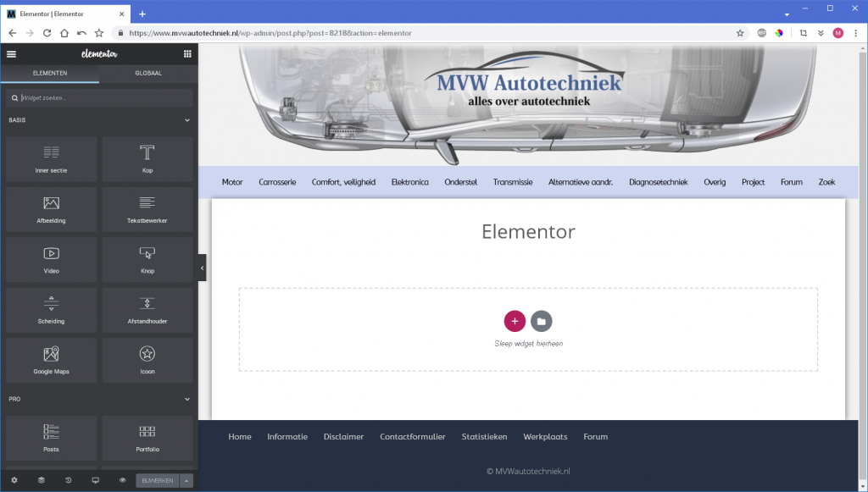Screen dimensions: 868x492
Task: Click the grey add template folder button
Action: click(542, 321)
